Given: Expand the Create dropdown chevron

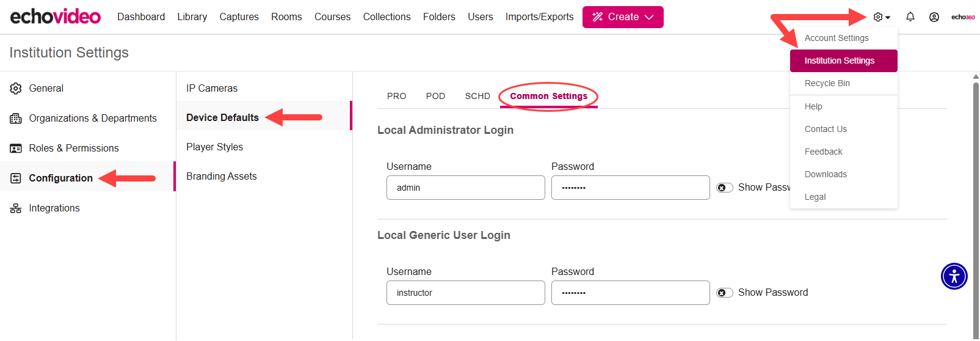Looking at the screenshot, I should tap(649, 17).
